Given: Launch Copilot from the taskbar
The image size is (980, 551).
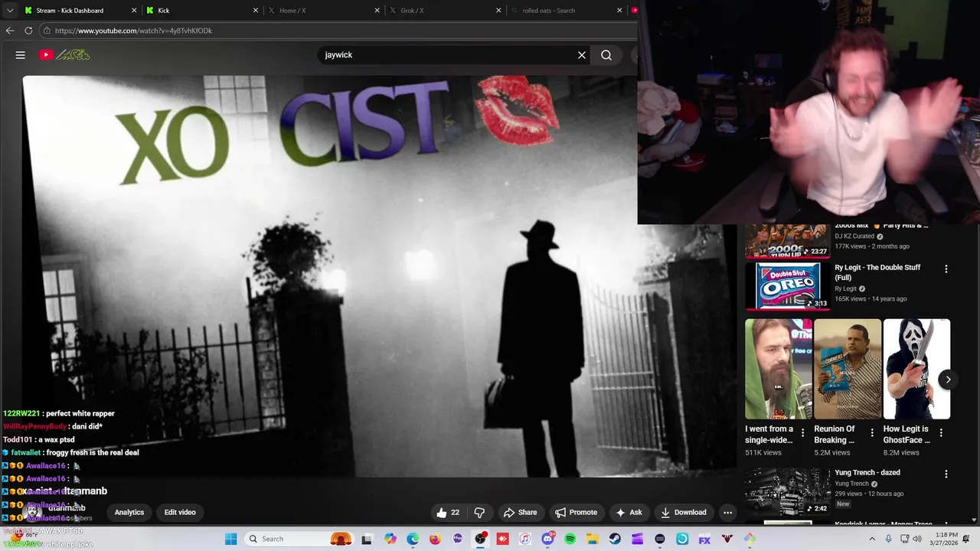Looking at the screenshot, I should tap(390, 539).
